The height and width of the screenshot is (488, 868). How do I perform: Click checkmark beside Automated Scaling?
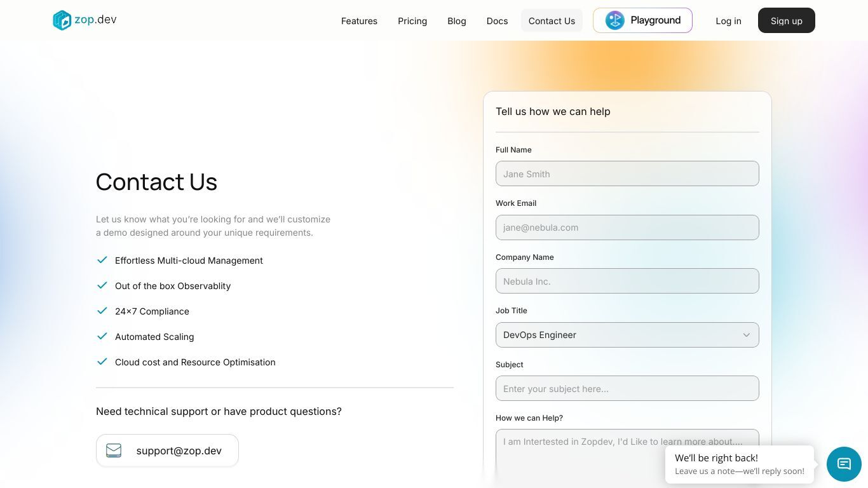102,336
